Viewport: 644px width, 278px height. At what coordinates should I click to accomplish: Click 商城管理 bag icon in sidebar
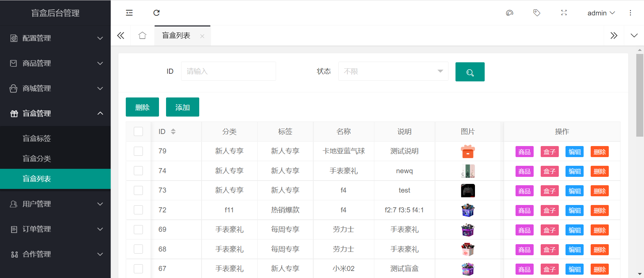[13, 88]
